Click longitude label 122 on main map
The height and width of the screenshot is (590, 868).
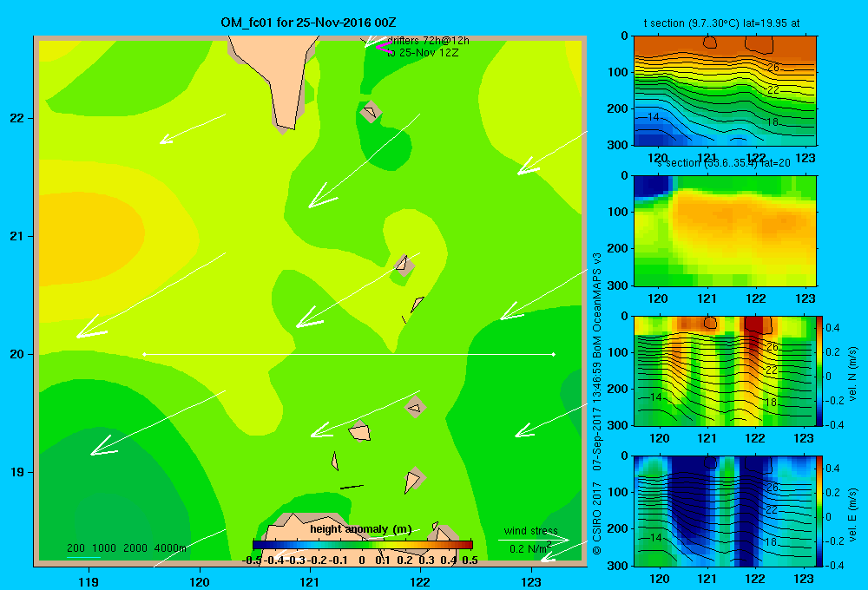[421, 582]
